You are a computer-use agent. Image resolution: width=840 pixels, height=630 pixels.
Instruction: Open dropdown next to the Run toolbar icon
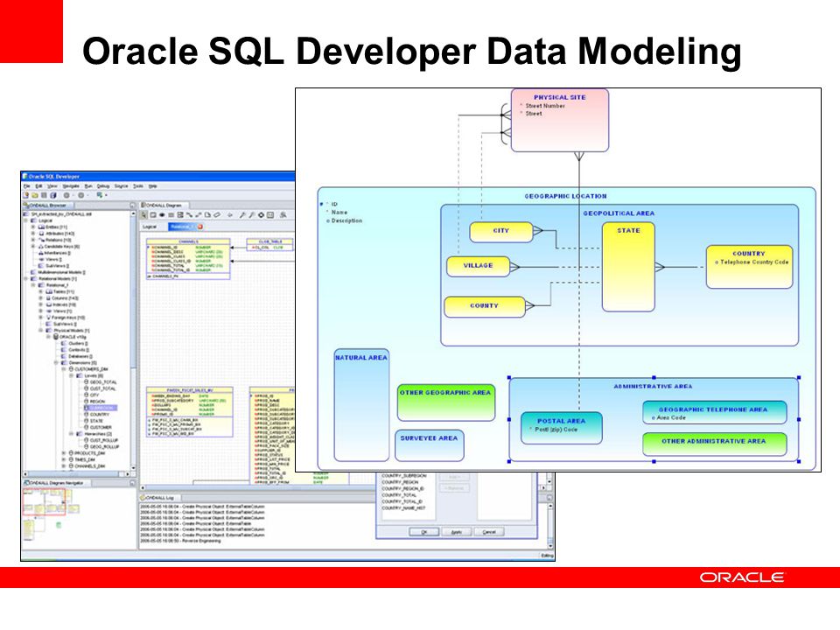(x=106, y=195)
